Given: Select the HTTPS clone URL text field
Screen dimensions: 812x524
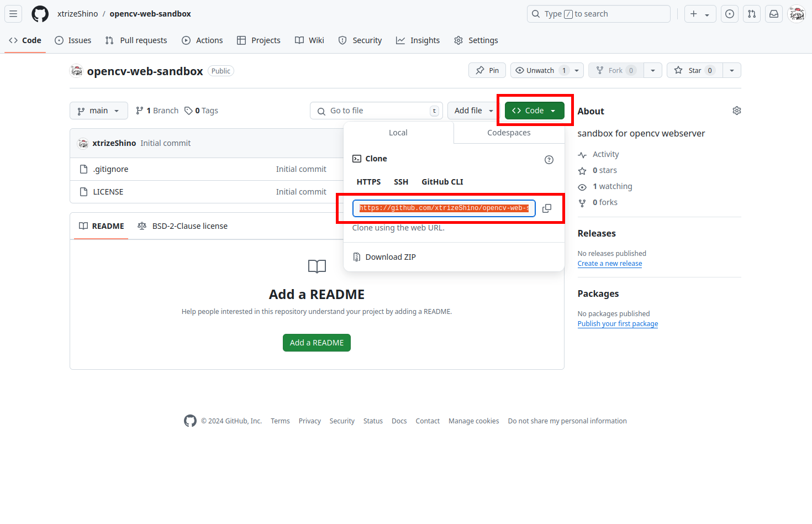Looking at the screenshot, I should [444, 208].
